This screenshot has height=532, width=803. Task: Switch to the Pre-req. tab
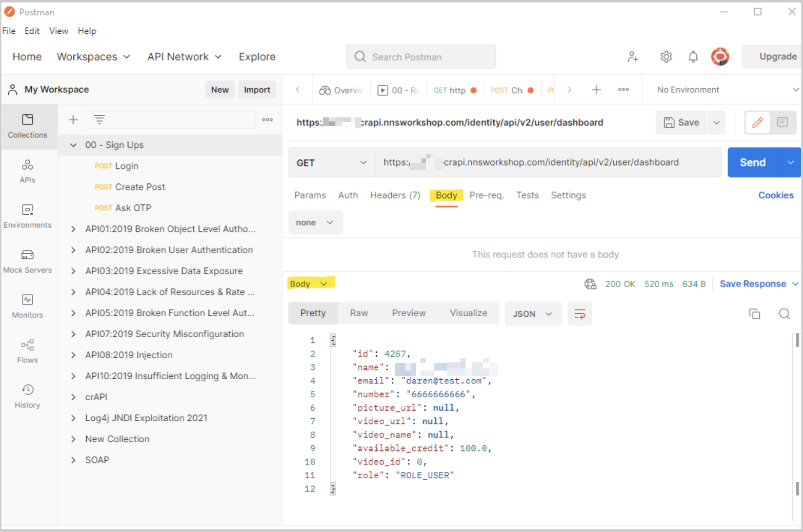487,195
